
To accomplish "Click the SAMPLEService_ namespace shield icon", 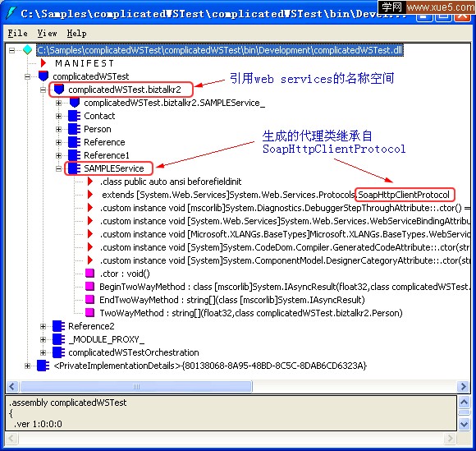I will pyautogui.click(x=75, y=103).
